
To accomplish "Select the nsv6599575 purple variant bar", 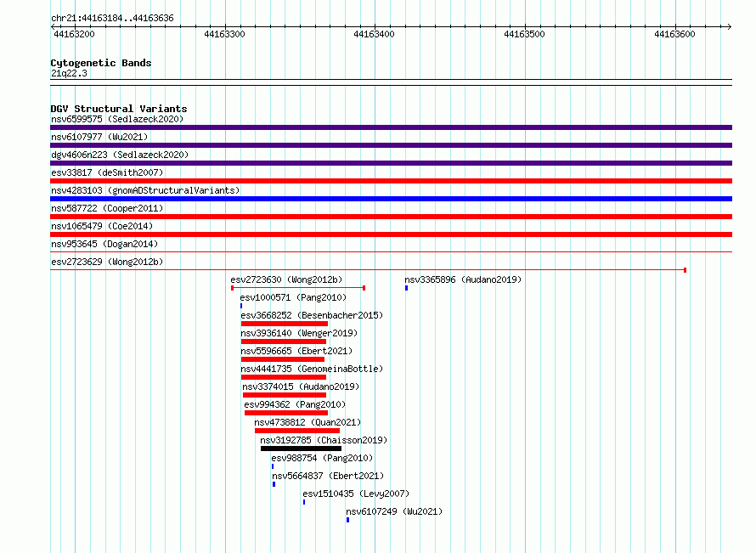I will pos(391,127).
